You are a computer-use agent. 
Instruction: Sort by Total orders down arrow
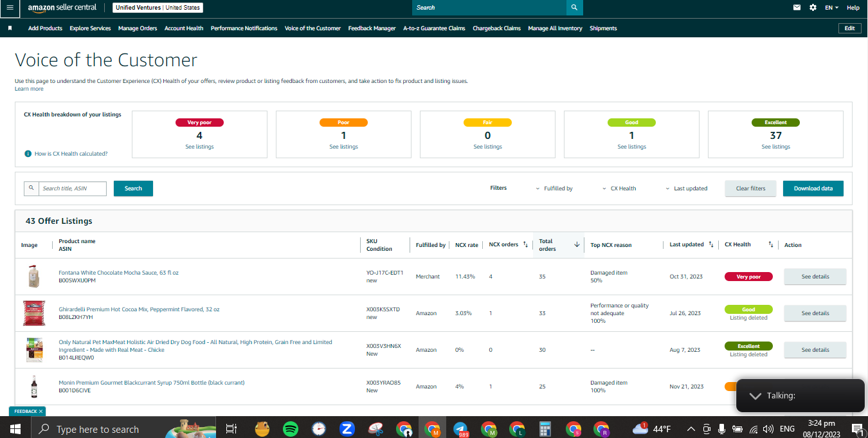(x=577, y=244)
